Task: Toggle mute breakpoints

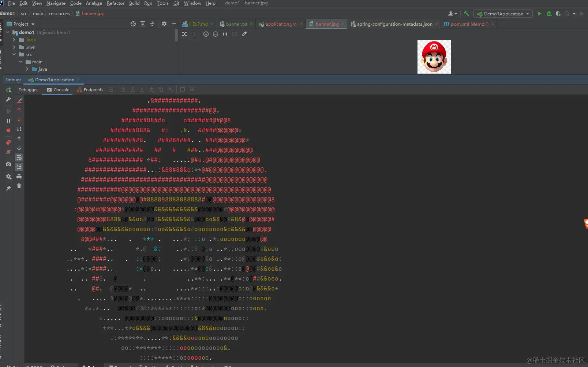Action: click(8, 152)
